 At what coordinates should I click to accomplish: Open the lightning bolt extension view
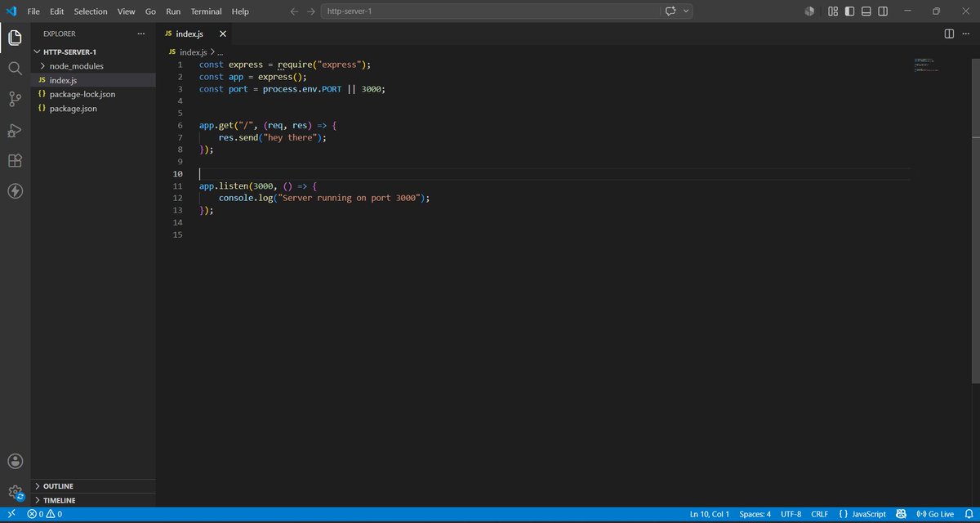15,191
